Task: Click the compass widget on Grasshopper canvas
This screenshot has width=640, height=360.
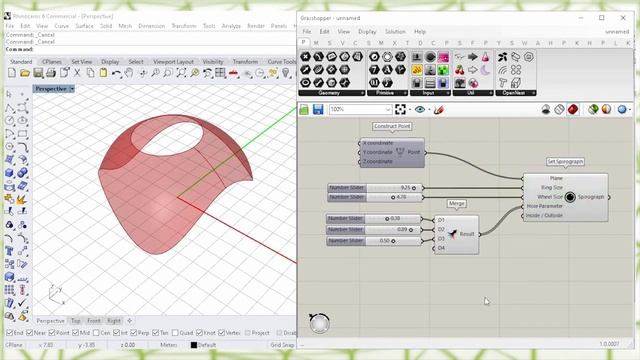Action: tap(319, 323)
